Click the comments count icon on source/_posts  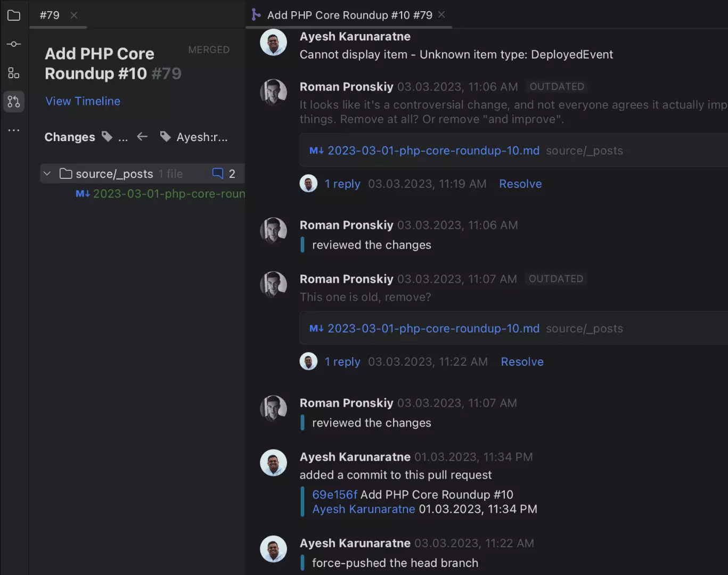point(218,174)
